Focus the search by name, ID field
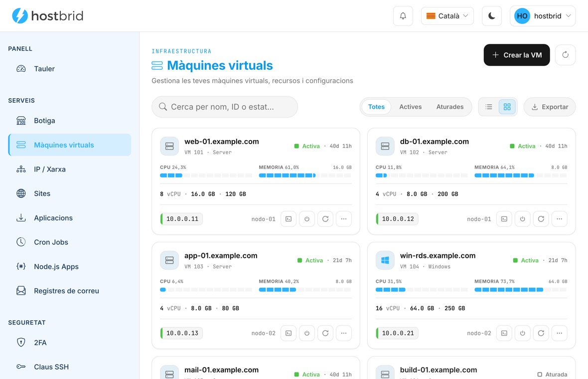Viewport: 588px width, 379px height. 225,107
